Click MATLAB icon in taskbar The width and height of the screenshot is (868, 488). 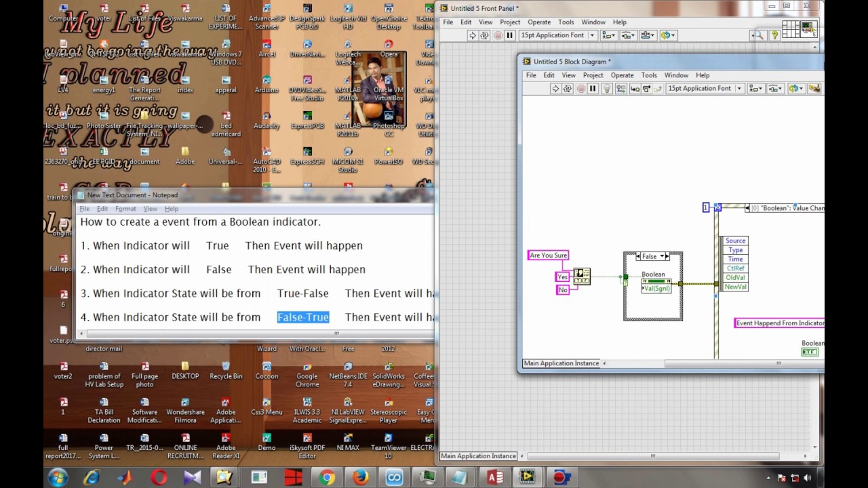(125, 478)
